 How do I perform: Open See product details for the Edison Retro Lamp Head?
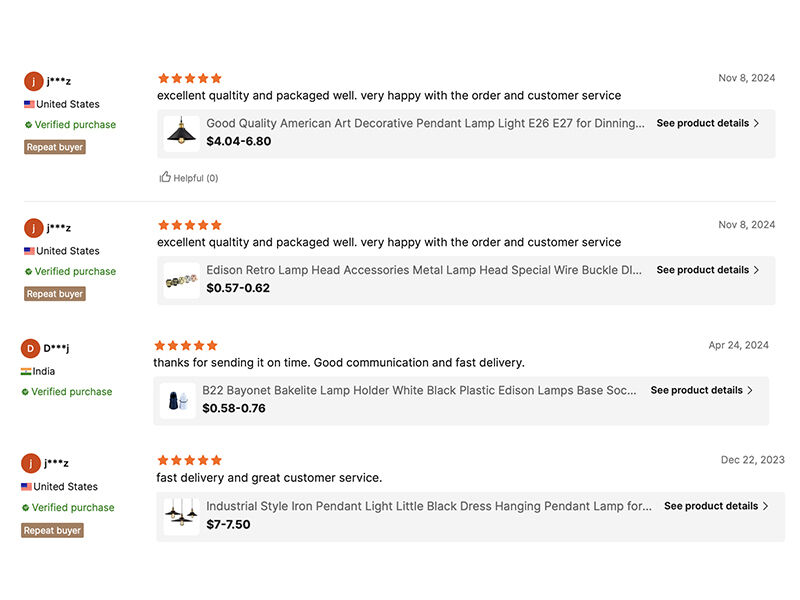click(706, 269)
